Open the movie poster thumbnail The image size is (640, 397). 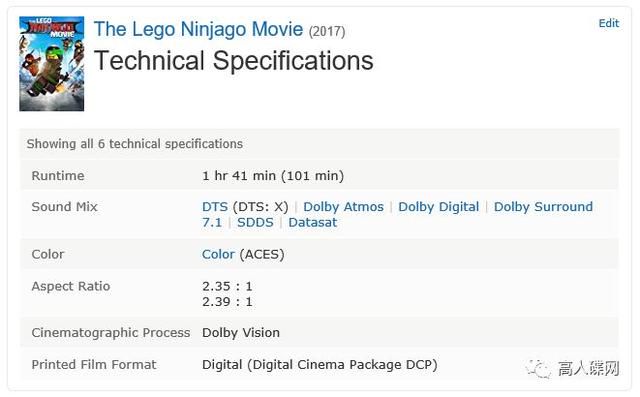click(x=51, y=64)
